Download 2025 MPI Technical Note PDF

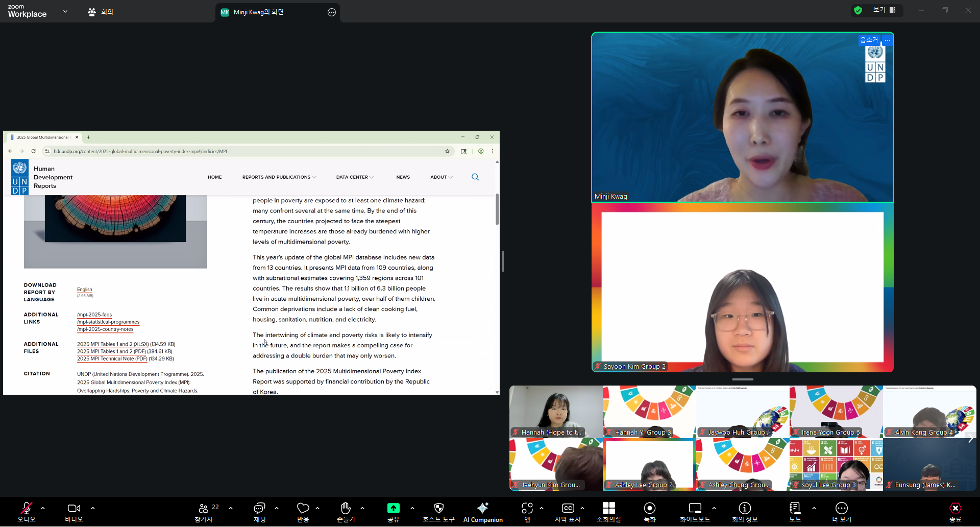(112, 359)
